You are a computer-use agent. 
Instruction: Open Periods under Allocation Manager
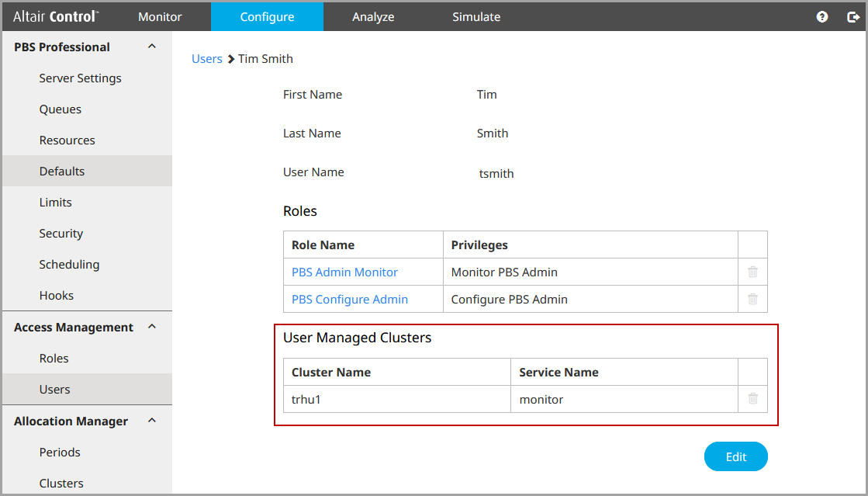click(60, 453)
